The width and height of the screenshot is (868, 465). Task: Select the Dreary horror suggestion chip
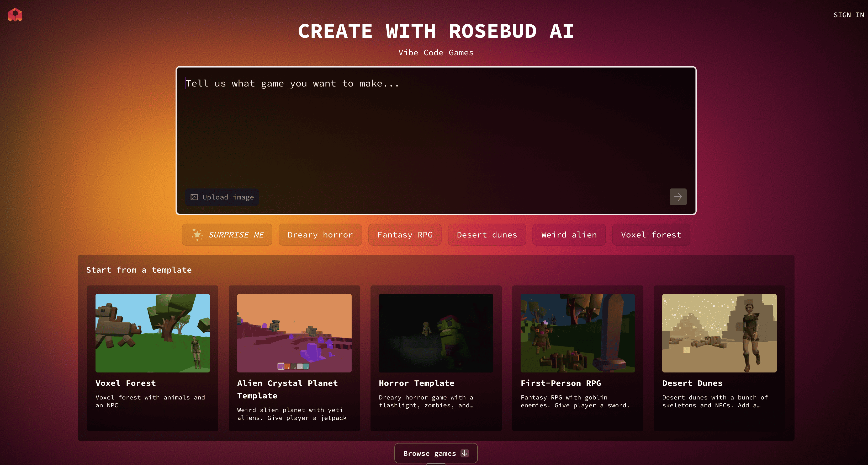320,235
